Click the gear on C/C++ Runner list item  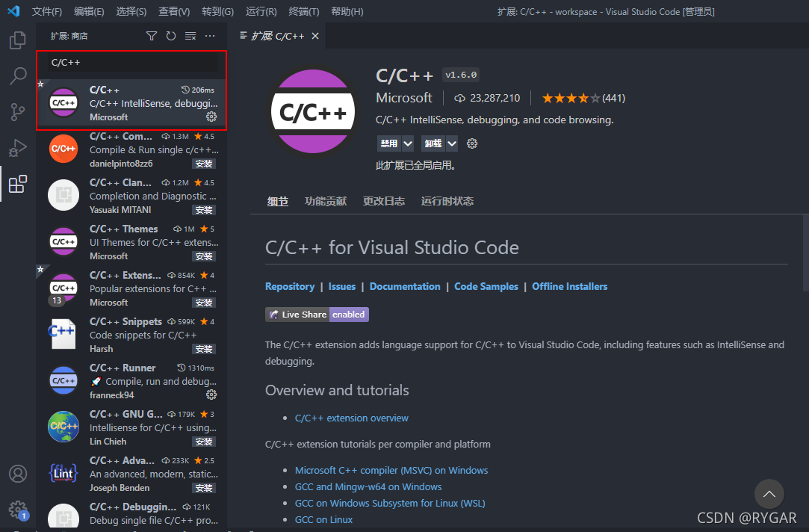pyautogui.click(x=211, y=395)
